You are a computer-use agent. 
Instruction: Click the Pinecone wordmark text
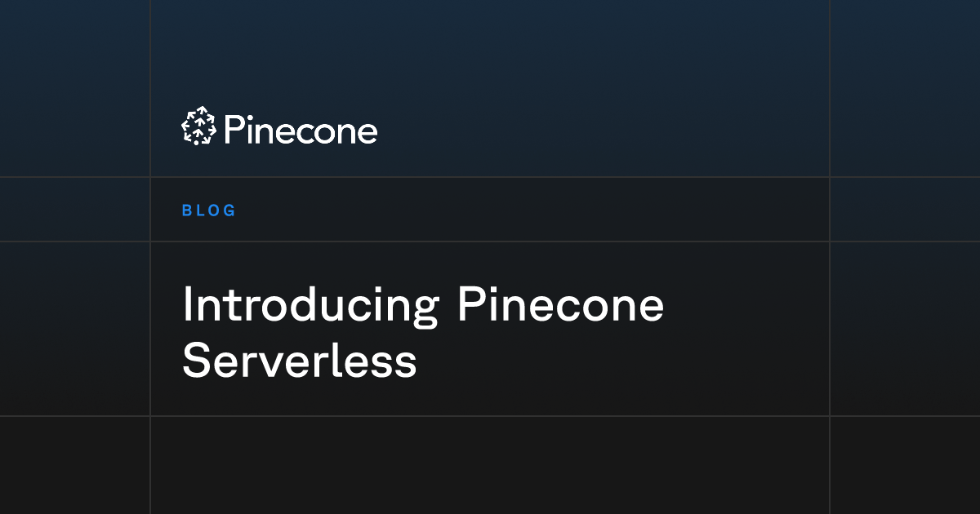[x=301, y=129]
